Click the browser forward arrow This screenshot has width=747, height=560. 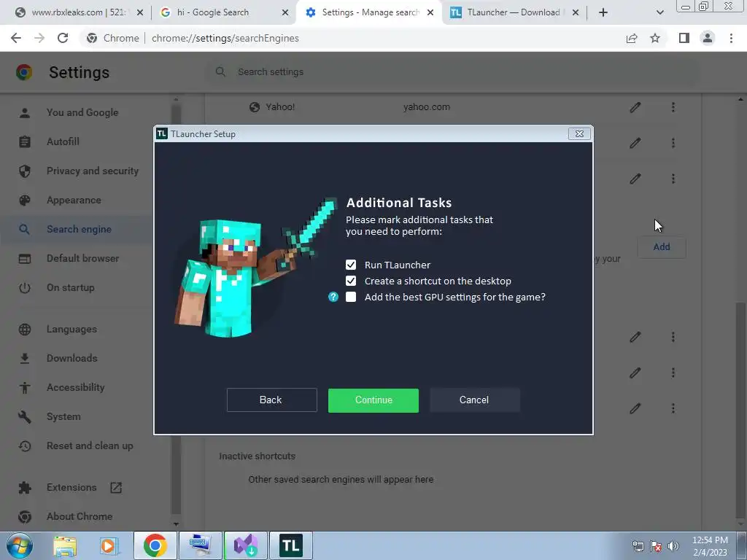point(39,38)
